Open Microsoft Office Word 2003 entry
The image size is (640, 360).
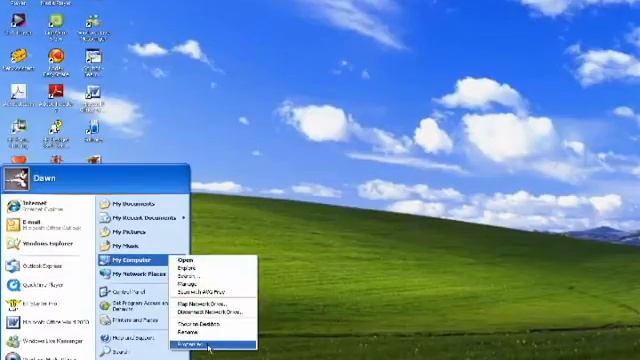pyautogui.click(x=47, y=322)
